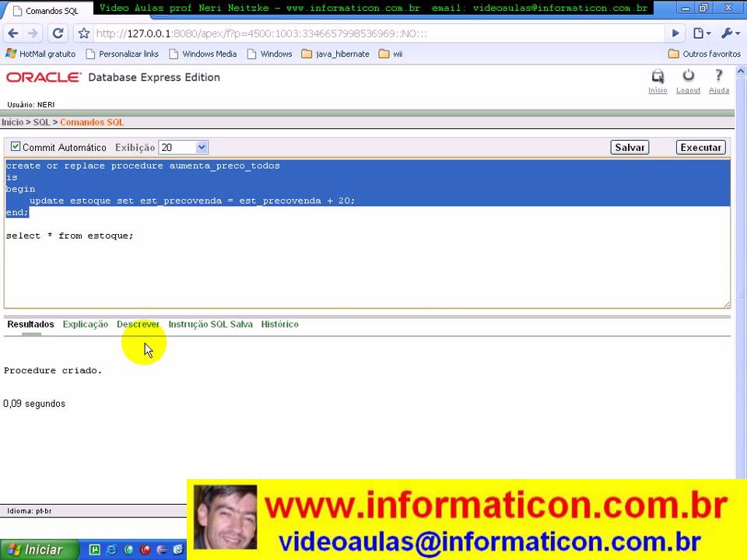Click the ORACLE logo
The image size is (747, 560).
click(x=44, y=77)
